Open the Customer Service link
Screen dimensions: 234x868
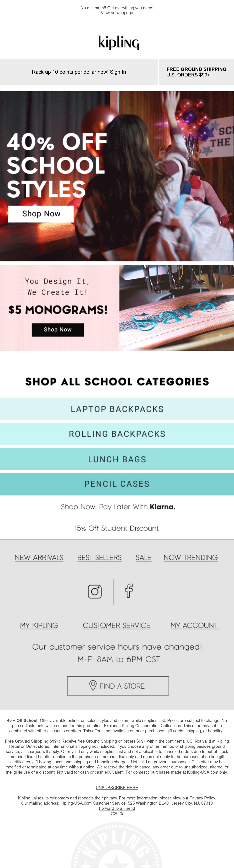(x=116, y=625)
